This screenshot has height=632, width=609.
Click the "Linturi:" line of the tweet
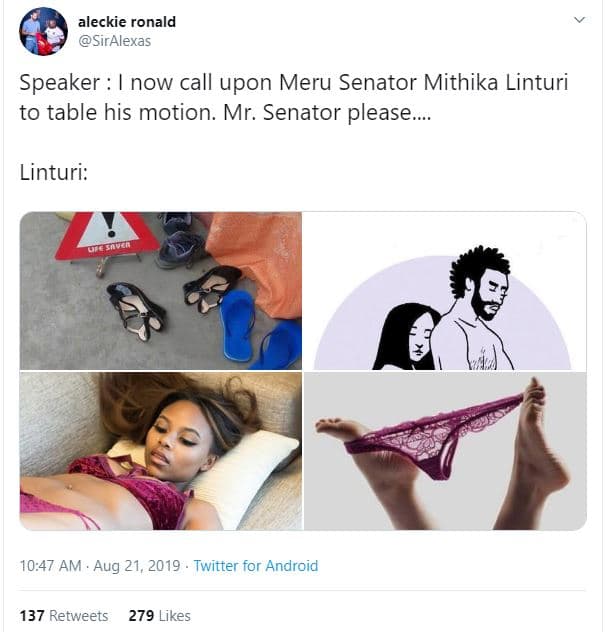click(x=53, y=172)
